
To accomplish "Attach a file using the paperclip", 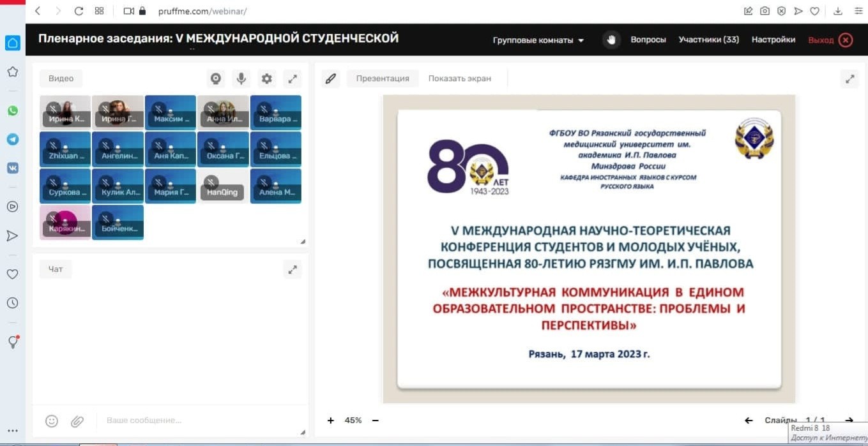I will coord(77,420).
